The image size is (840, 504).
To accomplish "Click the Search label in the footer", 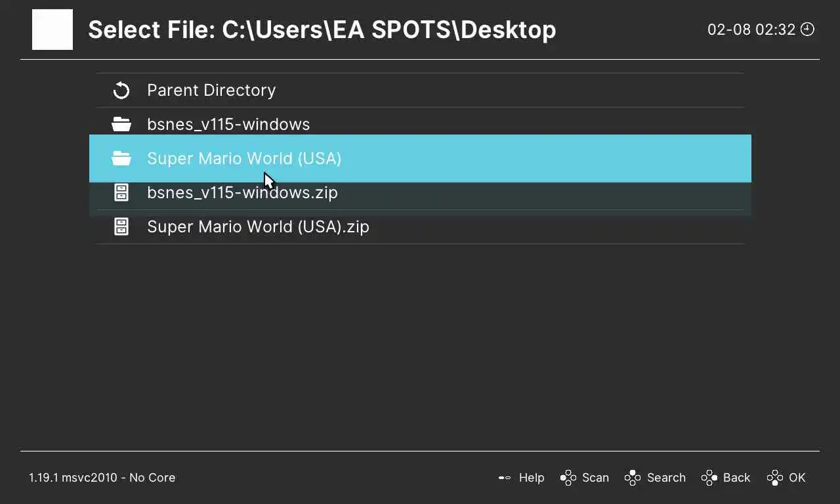I will (x=666, y=478).
